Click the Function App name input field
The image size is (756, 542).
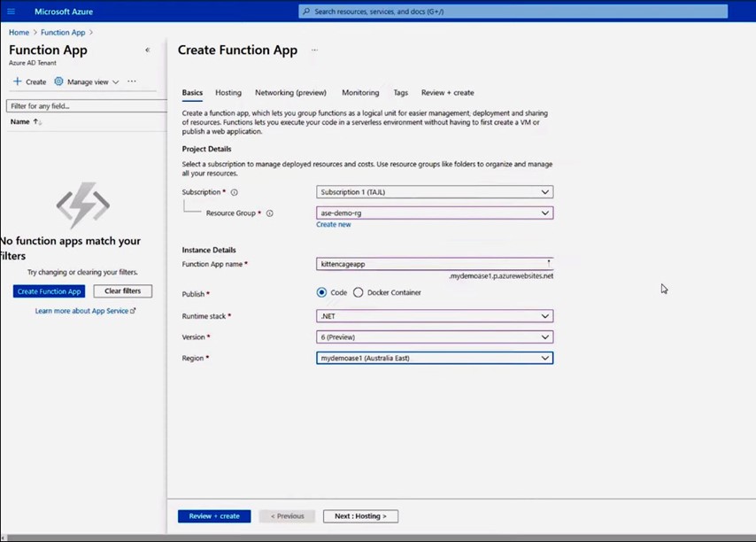435,264
